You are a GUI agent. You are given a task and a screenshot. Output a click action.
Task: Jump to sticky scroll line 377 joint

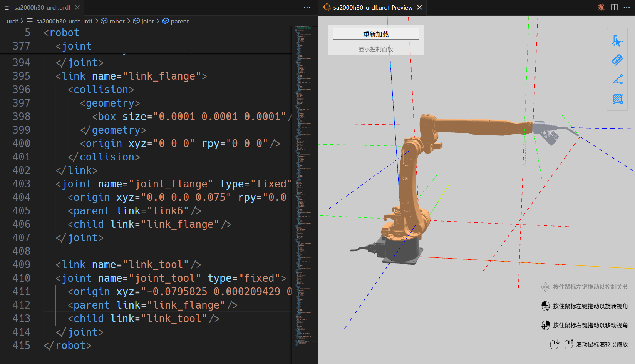click(77, 46)
